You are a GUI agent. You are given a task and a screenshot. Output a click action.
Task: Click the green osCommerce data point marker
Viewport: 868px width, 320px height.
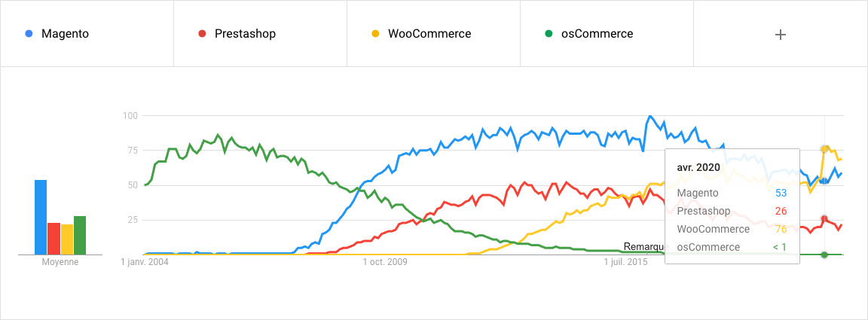[824, 254]
